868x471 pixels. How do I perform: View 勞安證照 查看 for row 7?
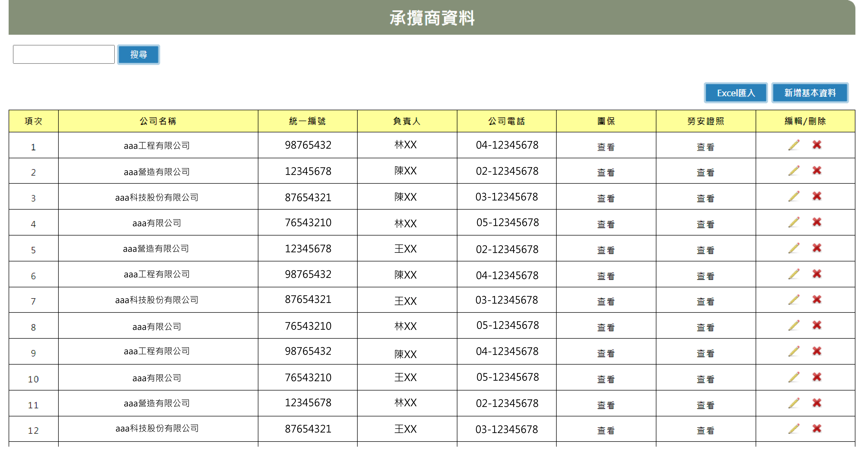705,301
